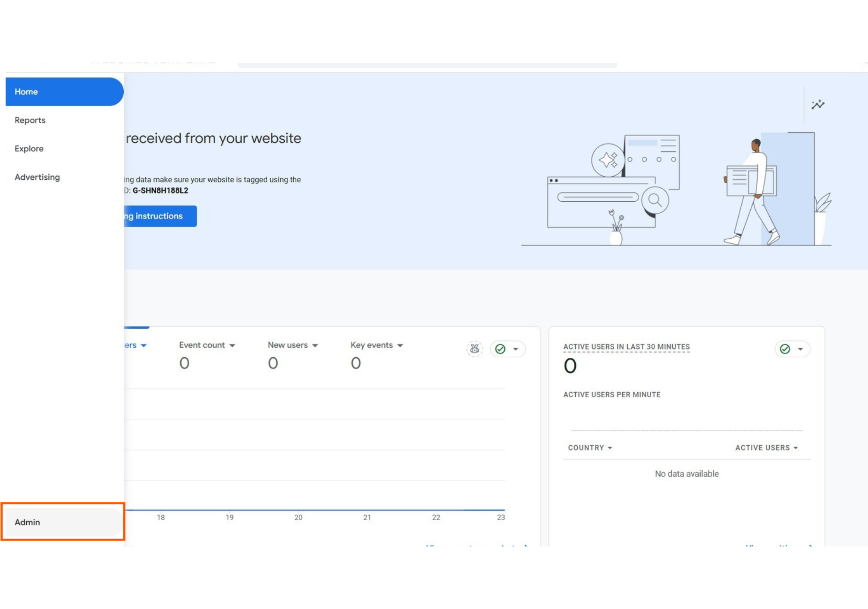Expand the Event count metric dropdown
Screen dimensions: 868x609
click(x=232, y=346)
